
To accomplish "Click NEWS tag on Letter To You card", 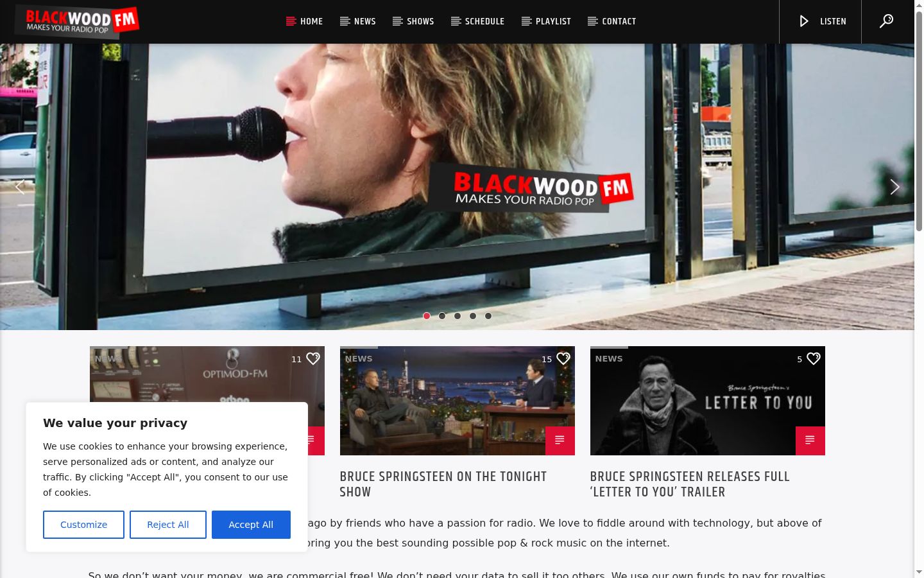I will (609, 358).
